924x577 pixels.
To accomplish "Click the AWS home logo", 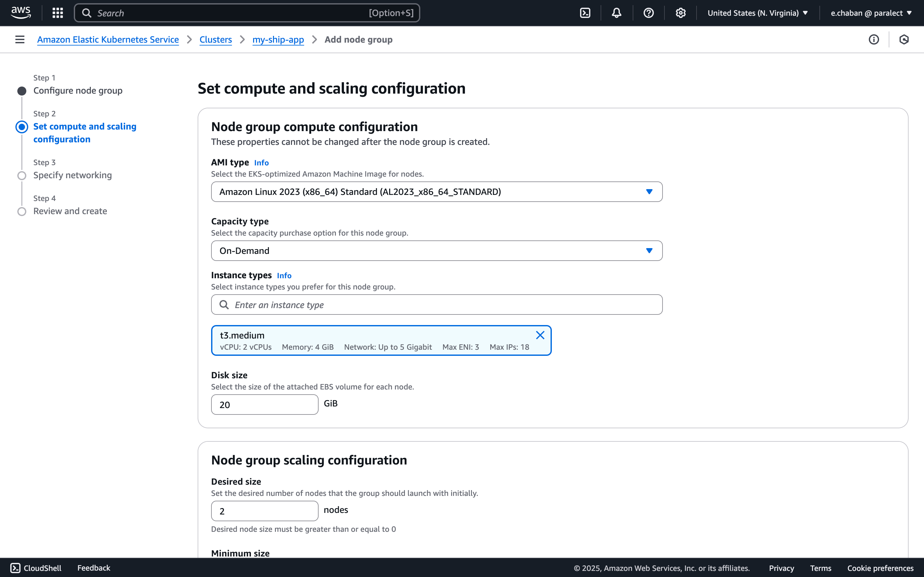I will tap(21, 13).
